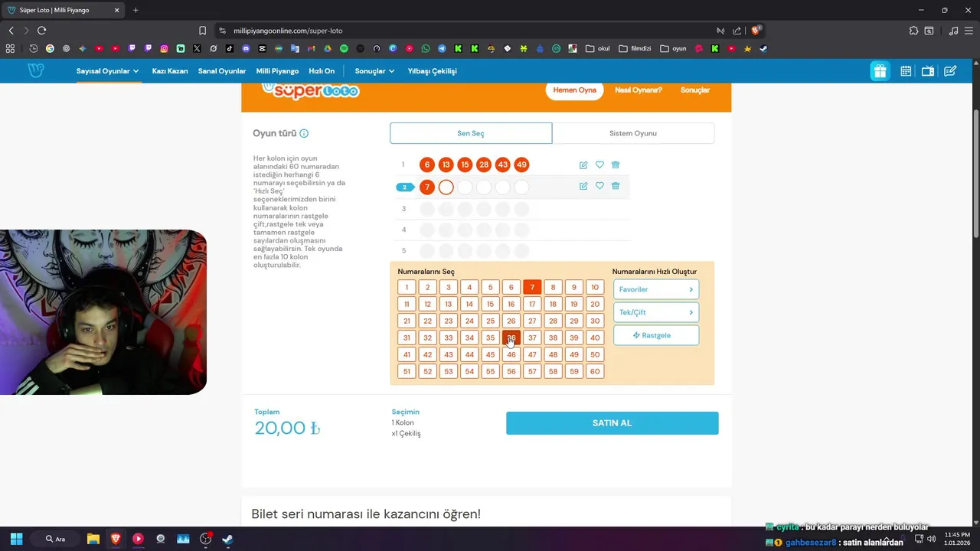Select number 25 in the grid
Viewport: 980px width, 551px height.
pos(491,321)
